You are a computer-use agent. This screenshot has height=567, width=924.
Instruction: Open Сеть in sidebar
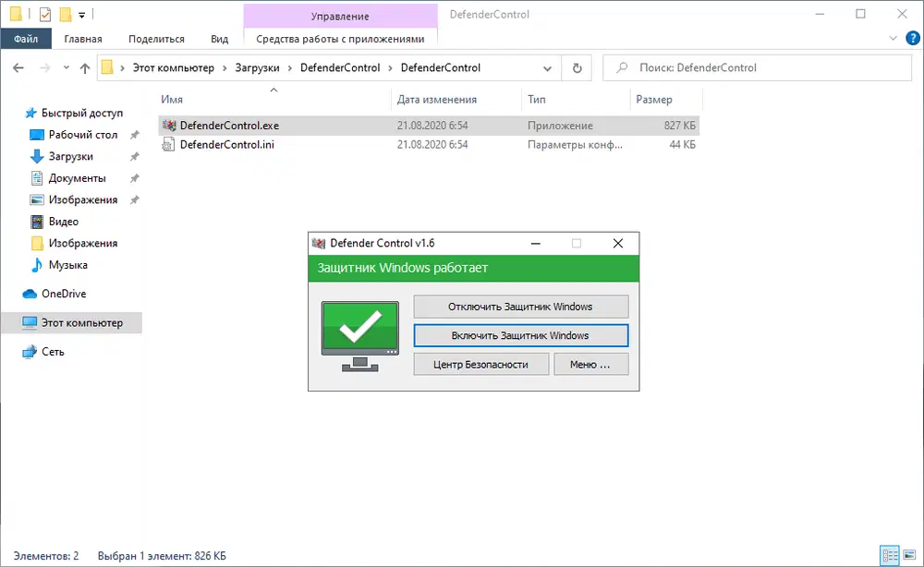click(53, 352)
